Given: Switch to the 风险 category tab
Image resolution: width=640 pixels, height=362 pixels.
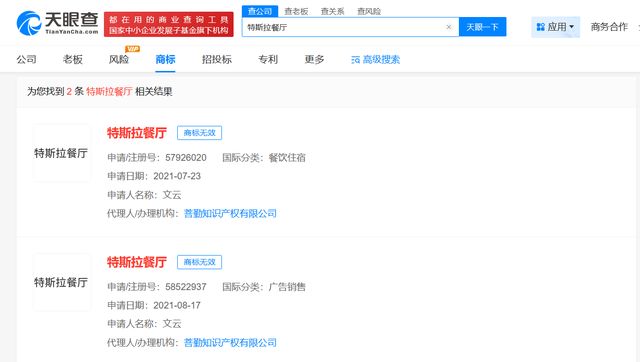Looking at the screenshot, I should [119, 60].
